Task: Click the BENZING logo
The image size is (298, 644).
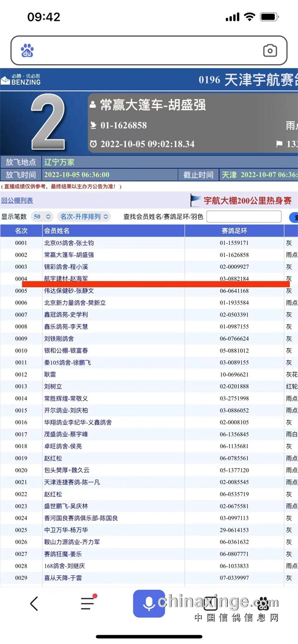Action: [21, 80]
